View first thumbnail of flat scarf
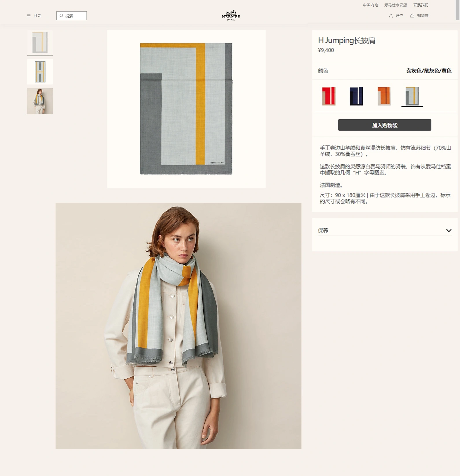Viewport: 460px width, 476px height. 40,43
